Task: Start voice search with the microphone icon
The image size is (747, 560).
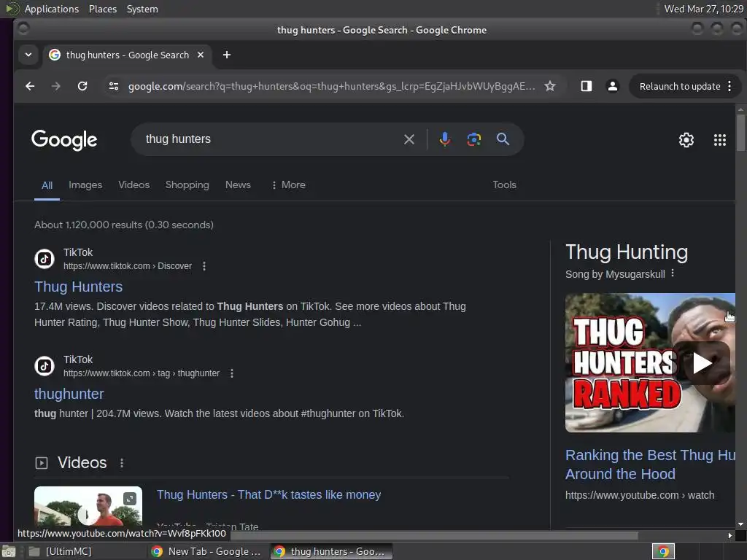Action: [444, 139]
